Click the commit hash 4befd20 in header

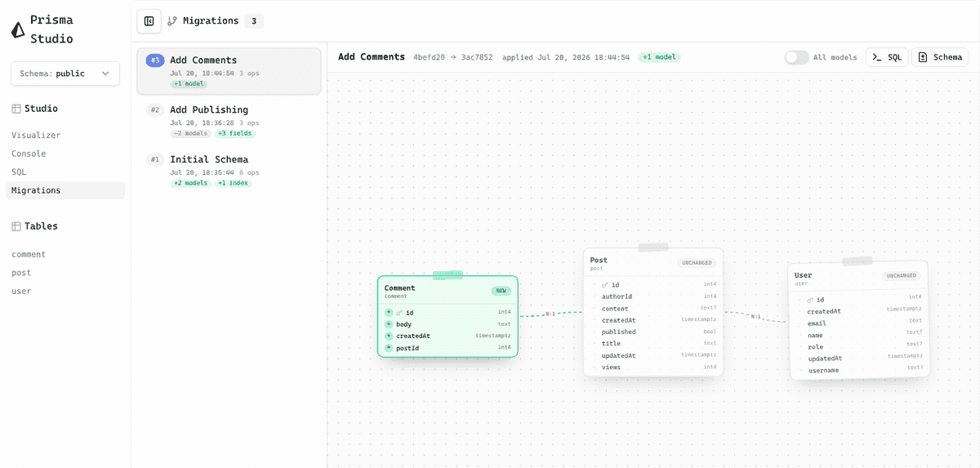click(430, 57)
